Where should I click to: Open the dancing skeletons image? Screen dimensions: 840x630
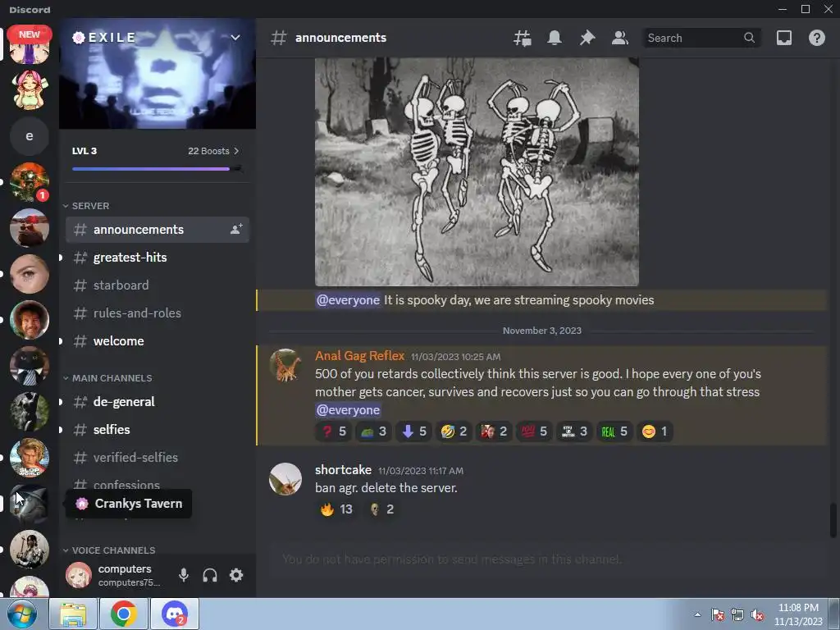click(x=477, y=172)
